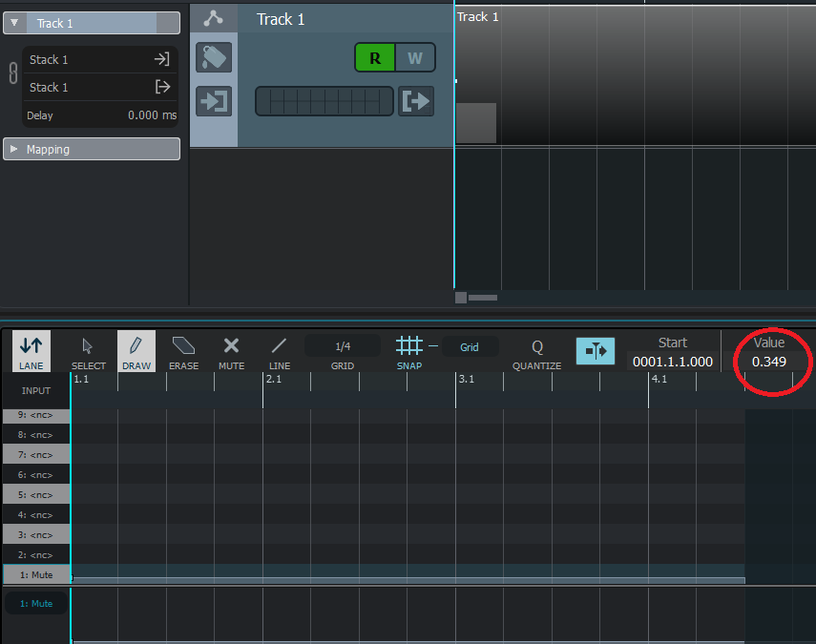Select the DRAW pencil tool
Screen dimensions: 816x644
[x=136, y=351]
